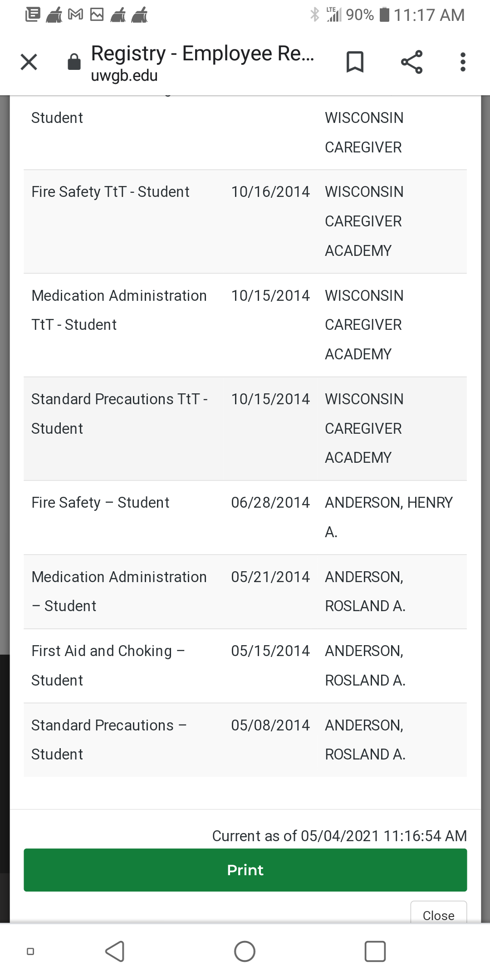Tap the small dot beside back button
490x980 pixels.
[30, 951]
